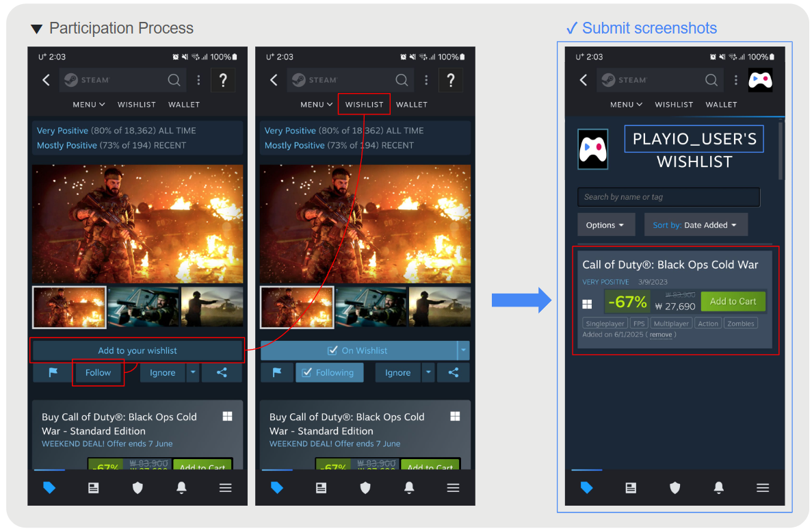Open the Options dropdown in wishlist
The width and height of the screenshot is (812, 531).
[606, 225]
